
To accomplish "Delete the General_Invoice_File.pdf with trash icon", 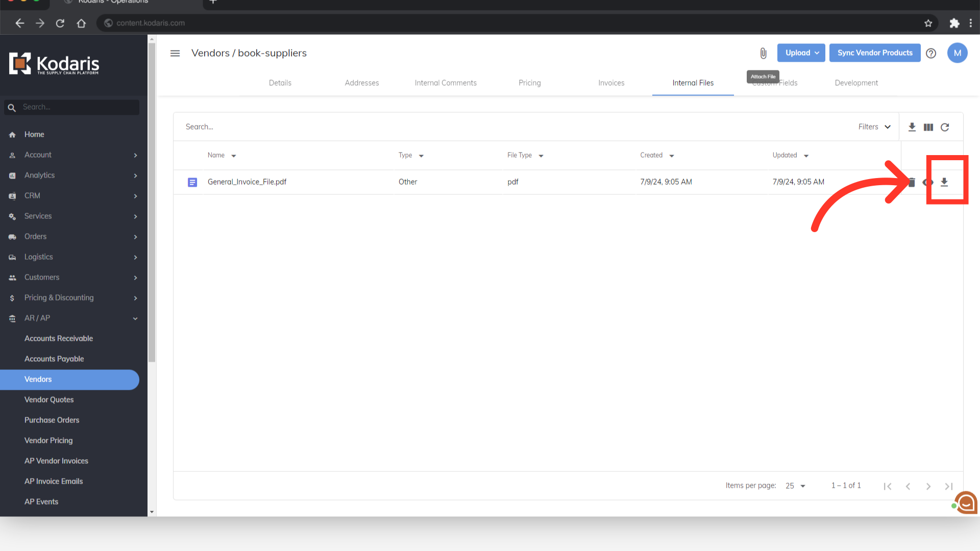I will coord(912,182).
